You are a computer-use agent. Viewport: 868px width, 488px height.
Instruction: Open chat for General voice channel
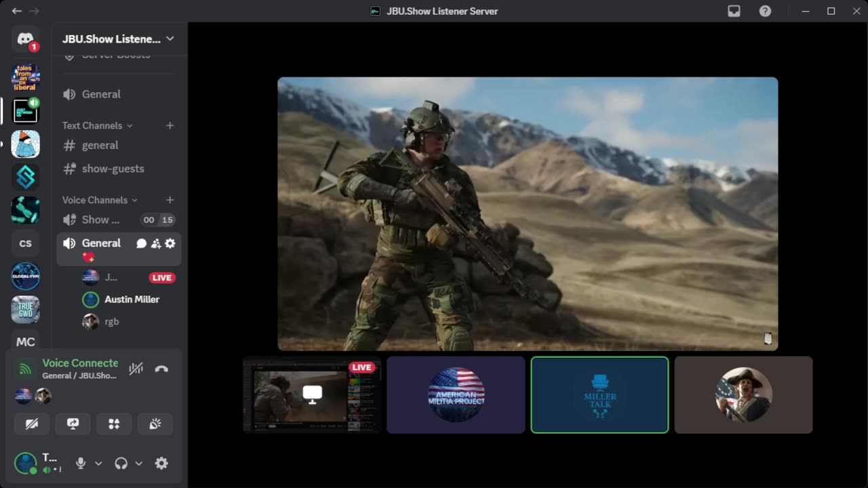coord(141,243)
